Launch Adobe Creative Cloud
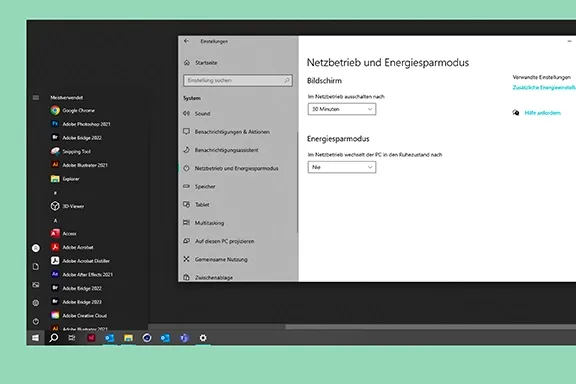This screenshot has width=576, height=384. pos(79,315)
